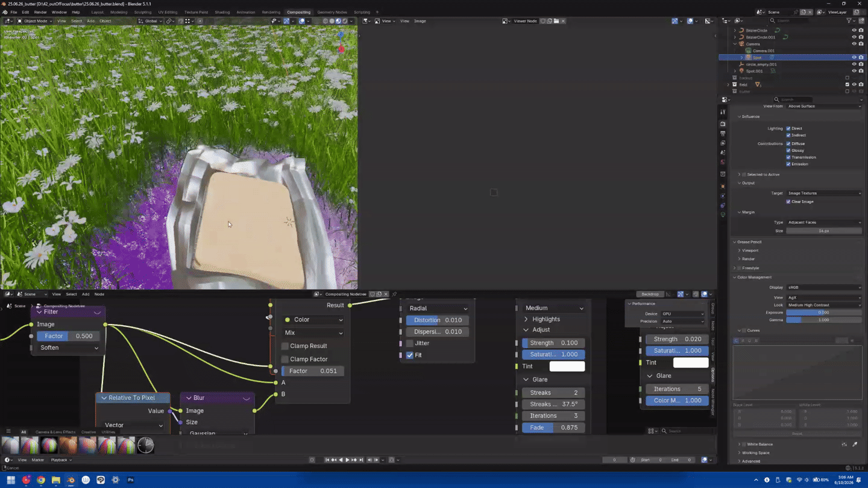868x488 pixels.
Task: Toggle the auto-keying record button in timeline
Action: tap(312, 460)
